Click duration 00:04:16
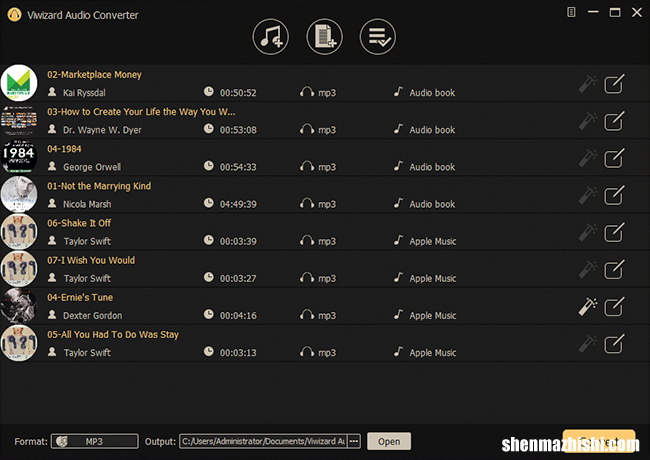This screenshot has width=650, height=460. (238, 316)
